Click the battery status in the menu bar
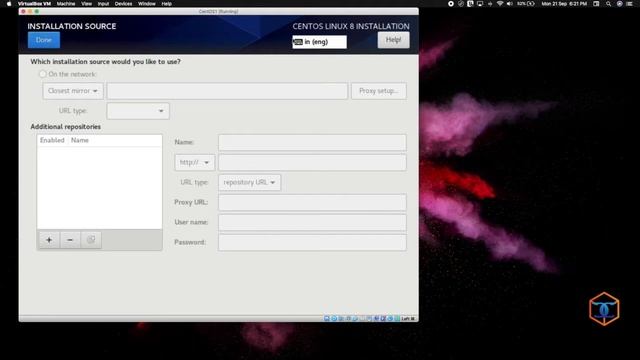The width and height of the screenshot is (640, 360). (x=526, y=4)
